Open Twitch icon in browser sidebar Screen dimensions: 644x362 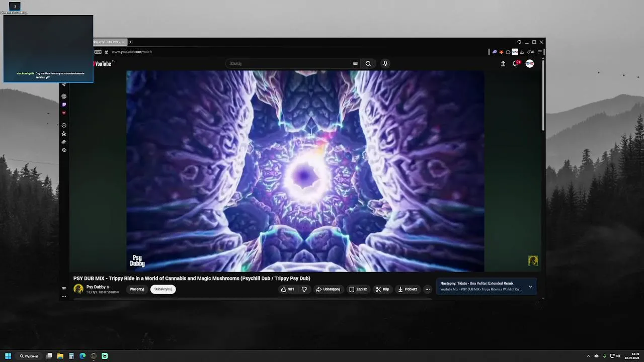(64, 105)
